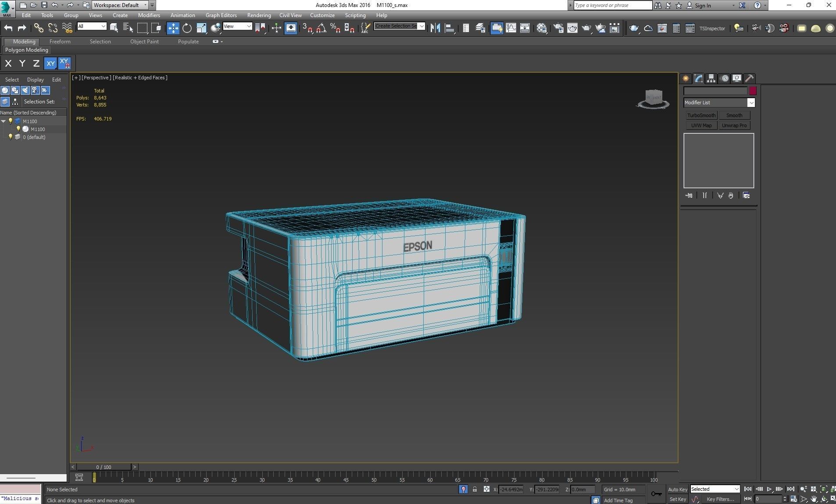This screenshot has height=504, width=836.
Task: Select the Link tool (chain icon)
Action: coord(39,28)
